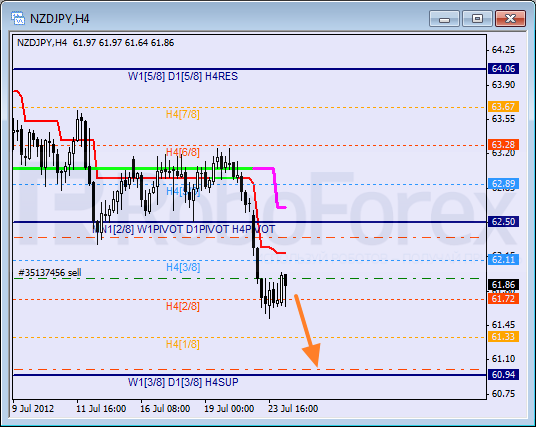Image resolution: width=536 pixels, height=427 pixels.
Task: Click the current price 61.86 tag
Action: tap(503, 284)
